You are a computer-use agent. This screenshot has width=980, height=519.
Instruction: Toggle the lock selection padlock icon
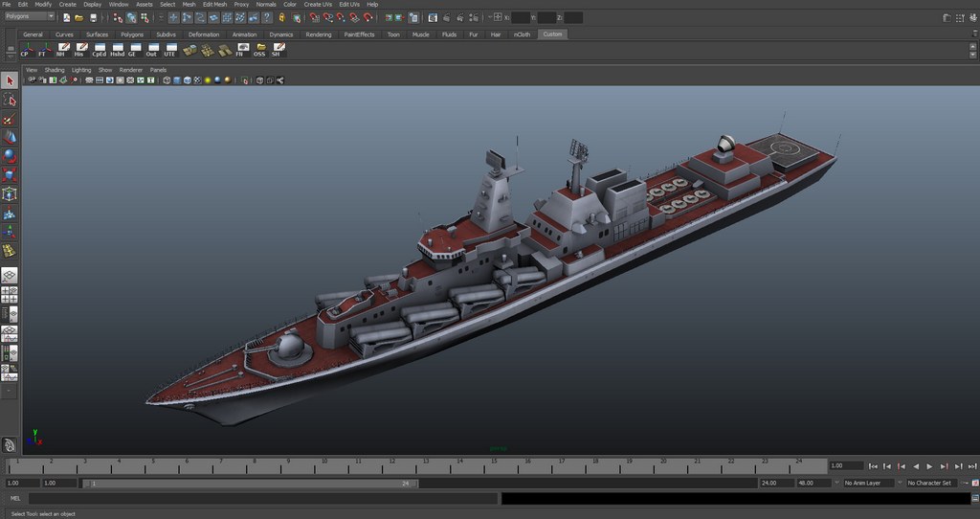(281, 17)
